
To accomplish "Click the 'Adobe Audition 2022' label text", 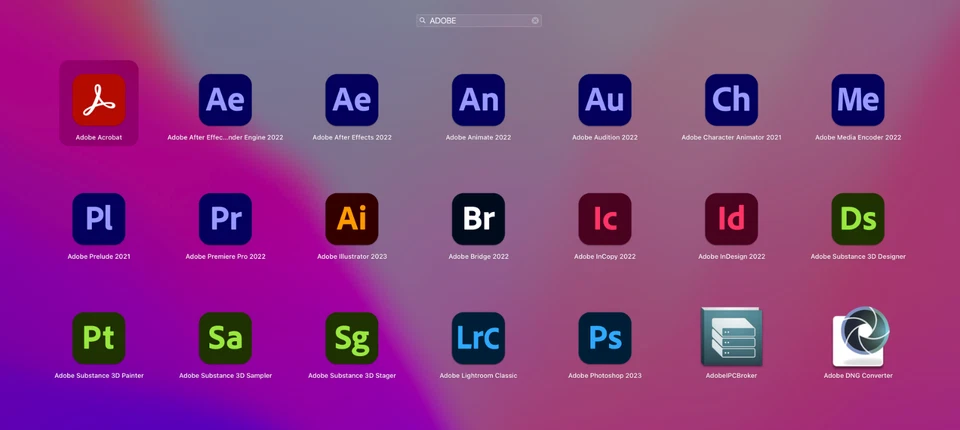I will point(605,138).
